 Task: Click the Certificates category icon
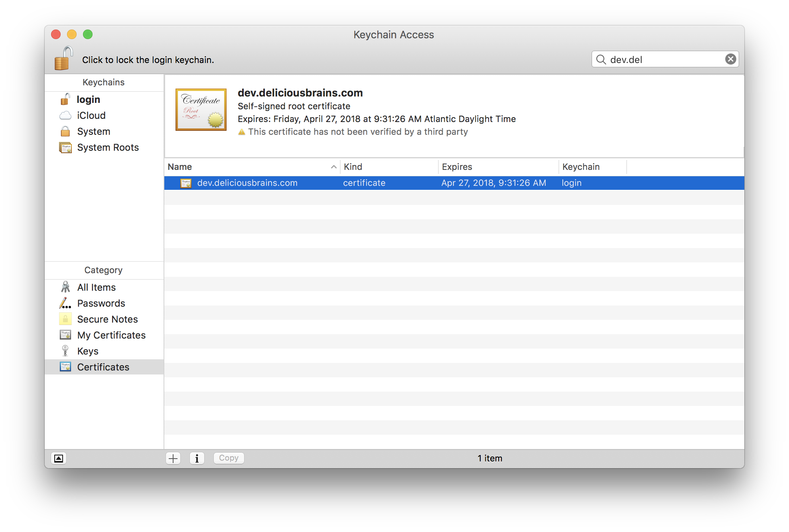click(x=65, y=367)
